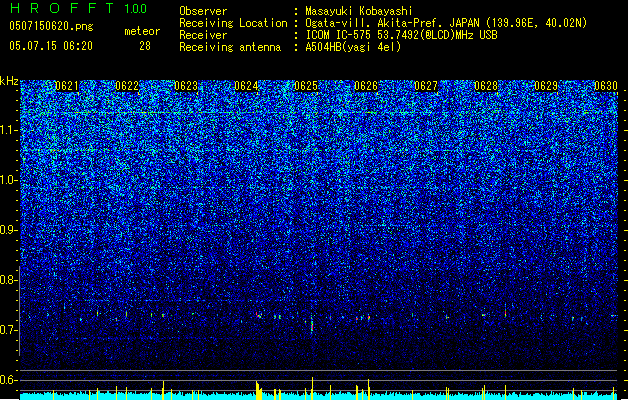This screenshot has height=400, width=629.
Task: Click the 0621 time marker
Action: pos(67,86)
